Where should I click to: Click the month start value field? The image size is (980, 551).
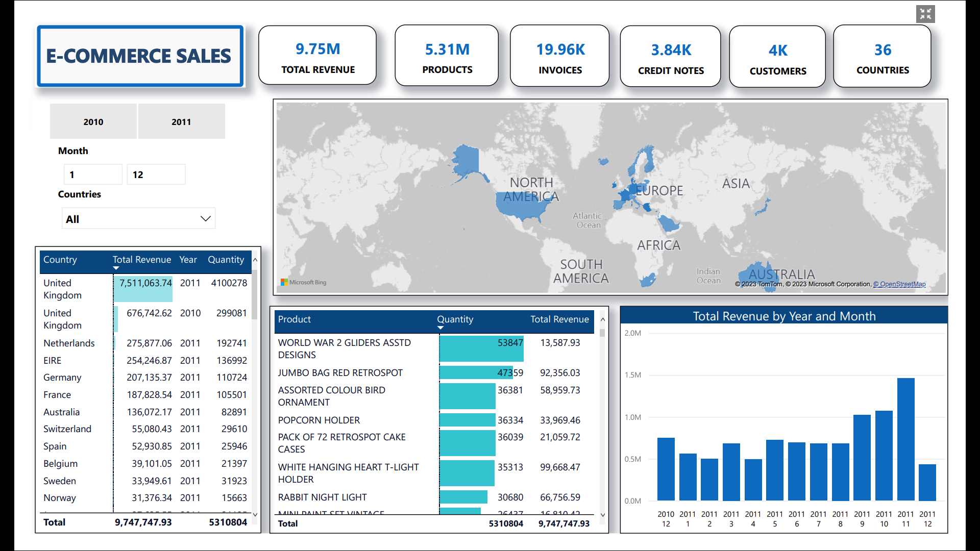(92, 174)
